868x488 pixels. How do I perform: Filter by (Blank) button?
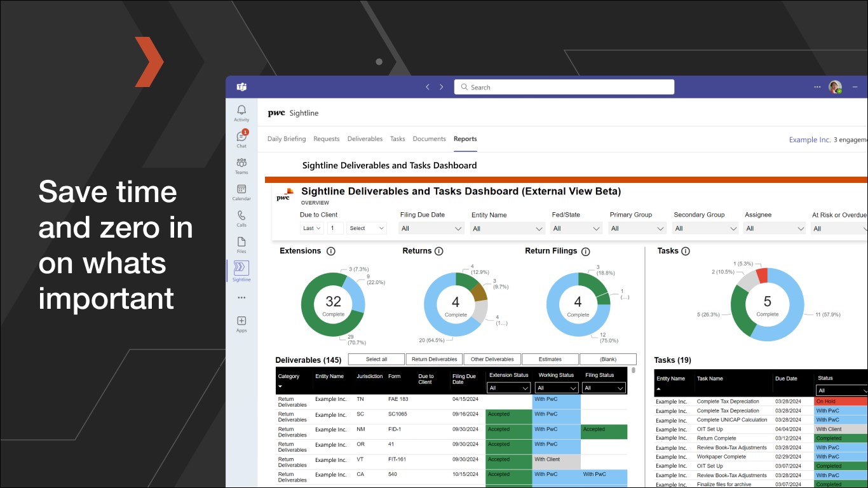coord(607,359)
